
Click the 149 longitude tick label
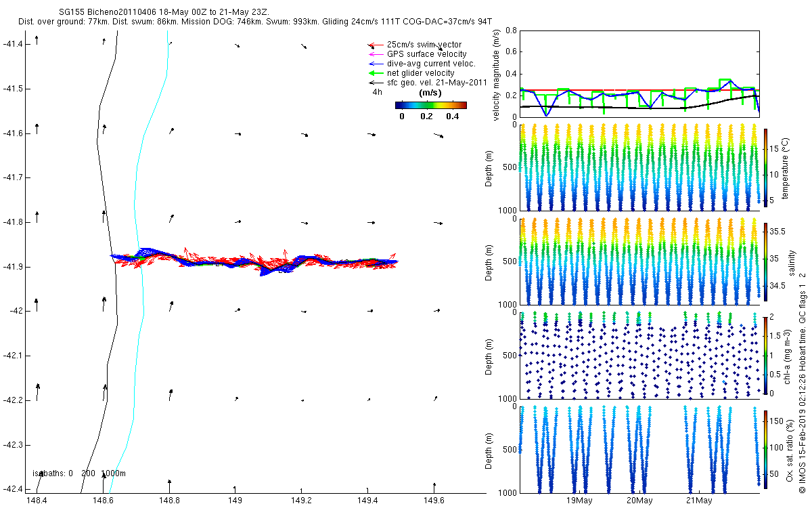click(235, 501)
